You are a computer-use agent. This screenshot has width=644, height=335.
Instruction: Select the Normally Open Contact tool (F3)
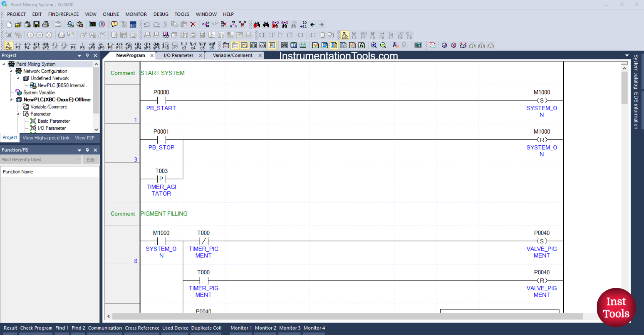pyautogui.click(x=17, y=46)
